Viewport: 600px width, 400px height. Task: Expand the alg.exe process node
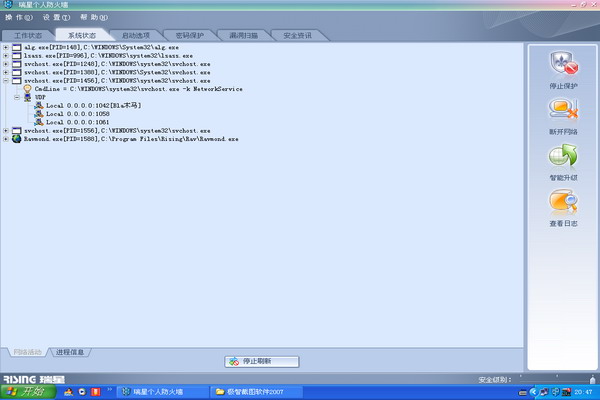(x=6, y=47)
